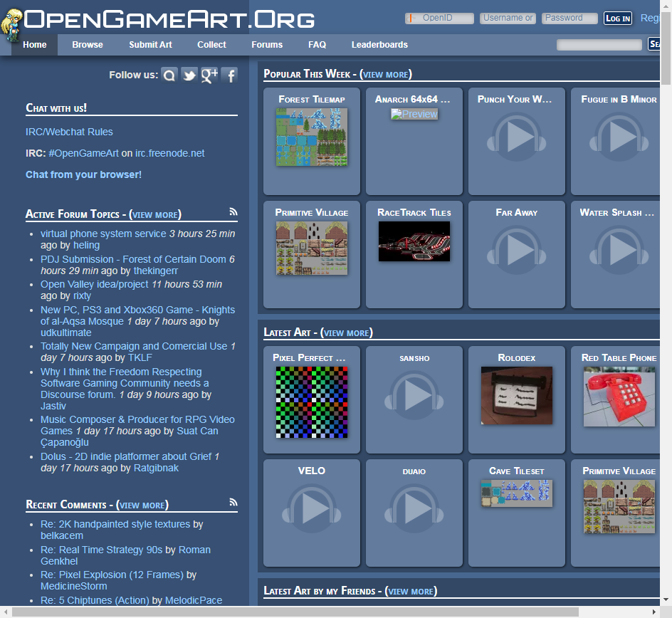
Task: Click the Log In button
Action: click(618, 18)
